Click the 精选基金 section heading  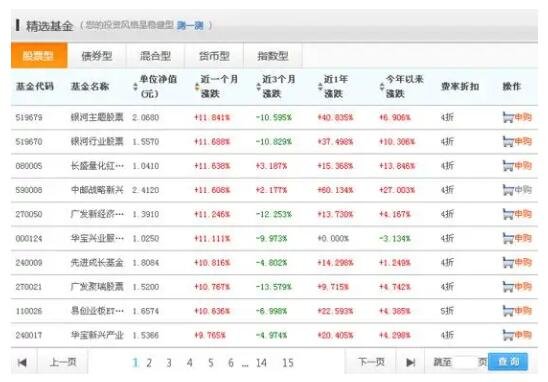click(x=49, y=26)
